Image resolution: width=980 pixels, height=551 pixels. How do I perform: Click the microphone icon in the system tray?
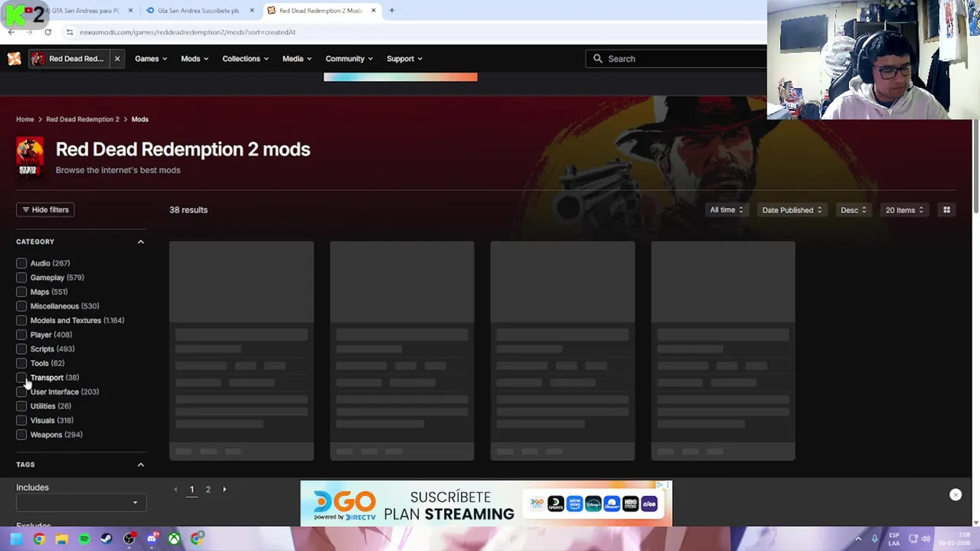(874, 540)
